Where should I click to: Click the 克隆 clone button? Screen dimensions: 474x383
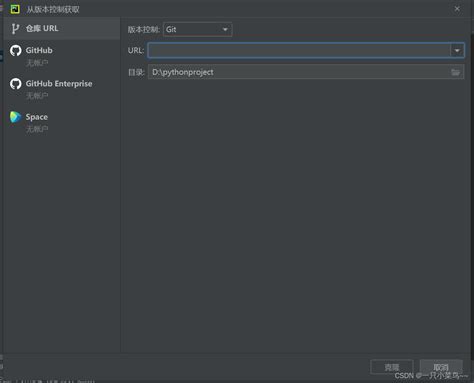click(x=392, y=367)
